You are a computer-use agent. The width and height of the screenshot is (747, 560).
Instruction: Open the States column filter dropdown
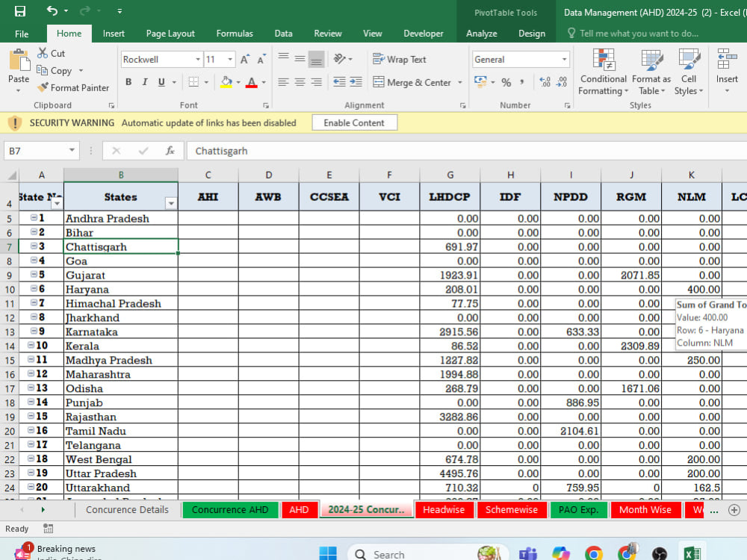tap(171, 204)
